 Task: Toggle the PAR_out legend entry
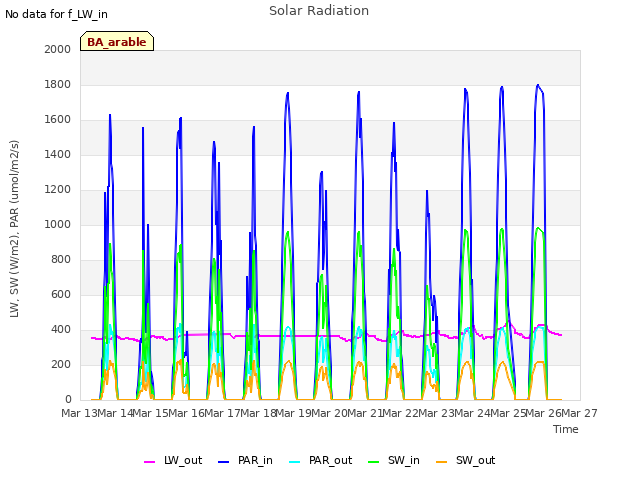(x=320, y=460)
